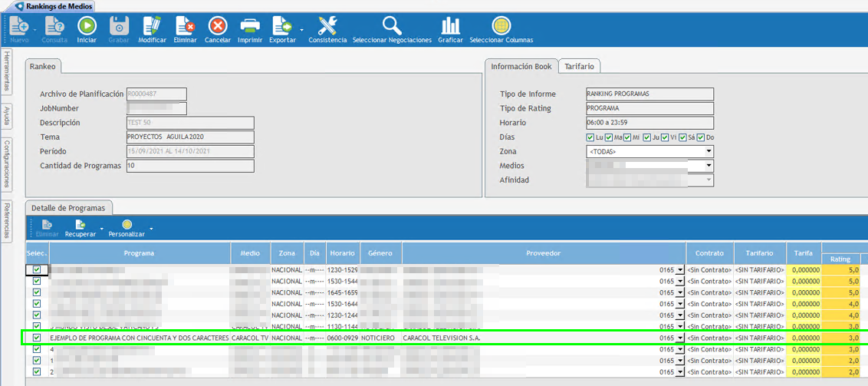
Task: Sort by the Género column header
Action: (381, 253)
